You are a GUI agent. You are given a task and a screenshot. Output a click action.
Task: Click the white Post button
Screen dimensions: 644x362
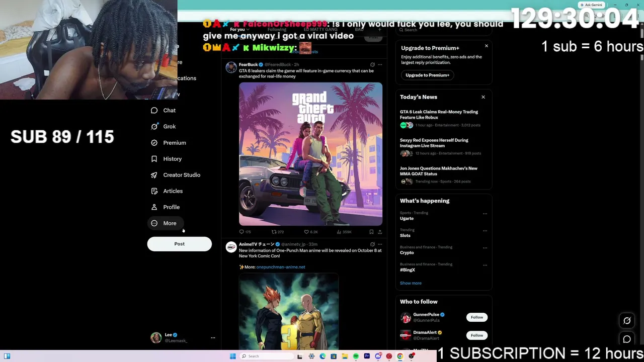[180, 244]
